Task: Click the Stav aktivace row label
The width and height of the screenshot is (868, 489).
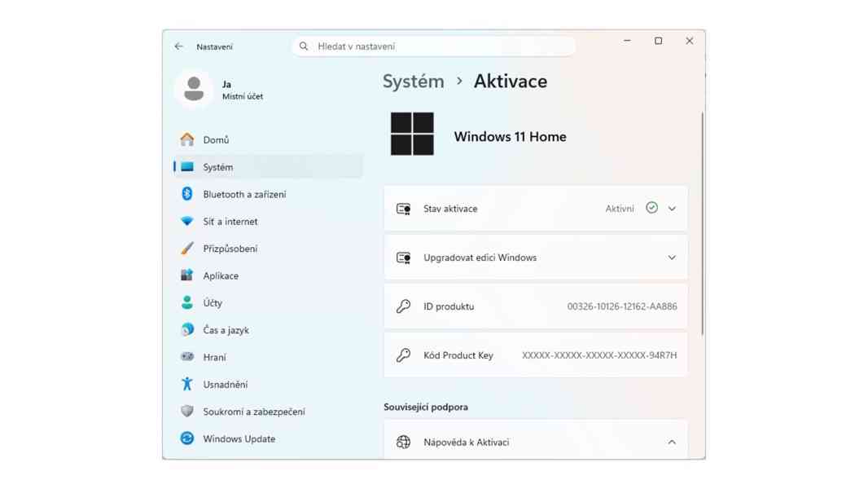Action: pyautogui.click(x=450, y=209)
